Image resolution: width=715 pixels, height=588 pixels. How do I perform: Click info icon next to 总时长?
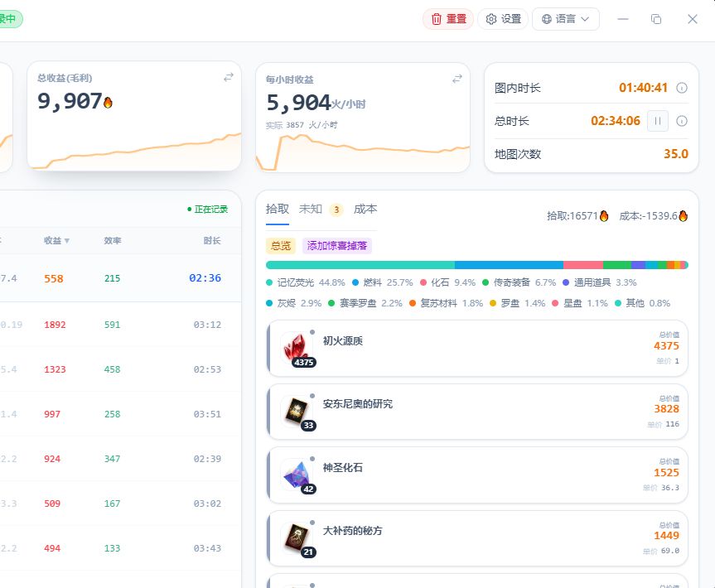682,121
